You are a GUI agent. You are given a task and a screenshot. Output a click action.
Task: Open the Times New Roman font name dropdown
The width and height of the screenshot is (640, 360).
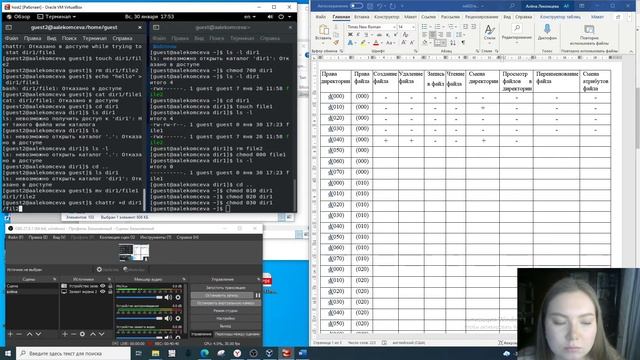(394, 27)
